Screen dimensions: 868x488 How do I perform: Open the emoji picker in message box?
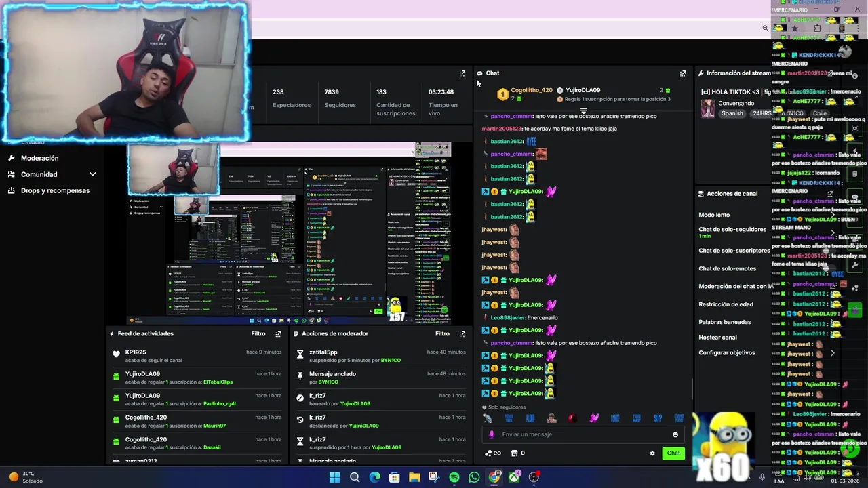[x=675, y=435]
